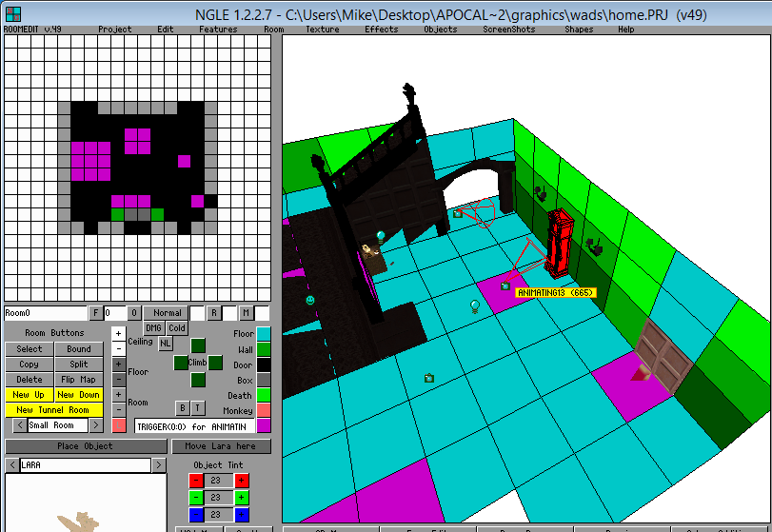Viewport: 772px width, 532px height.
Task: Click the yellow New Tunnel Room button
Action: click(54, 410)
